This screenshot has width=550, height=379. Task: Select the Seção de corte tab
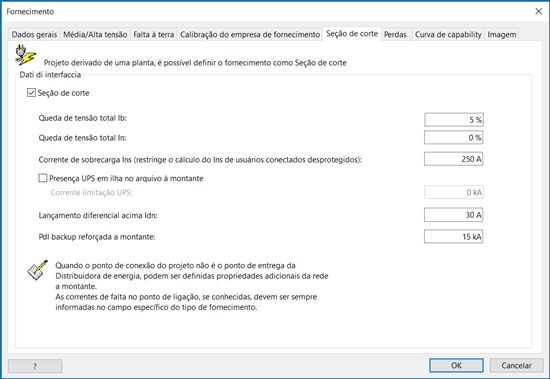pos(352,34)
